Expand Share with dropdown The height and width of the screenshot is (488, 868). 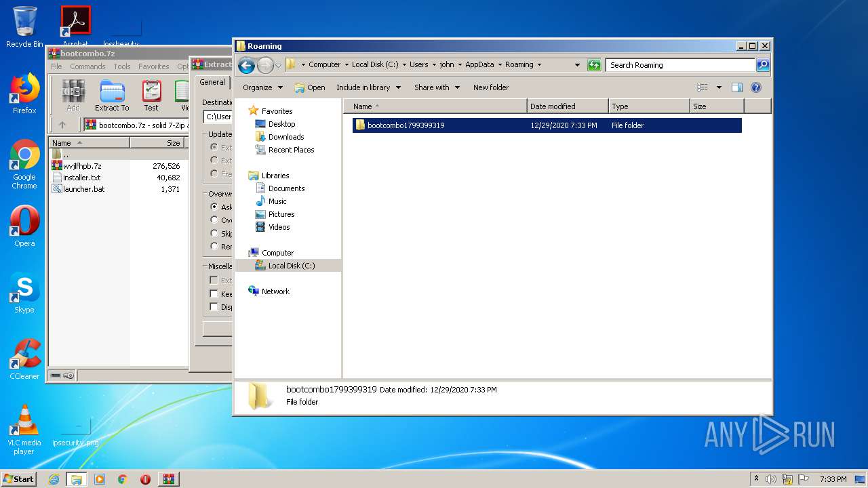[x=437, y=87]
